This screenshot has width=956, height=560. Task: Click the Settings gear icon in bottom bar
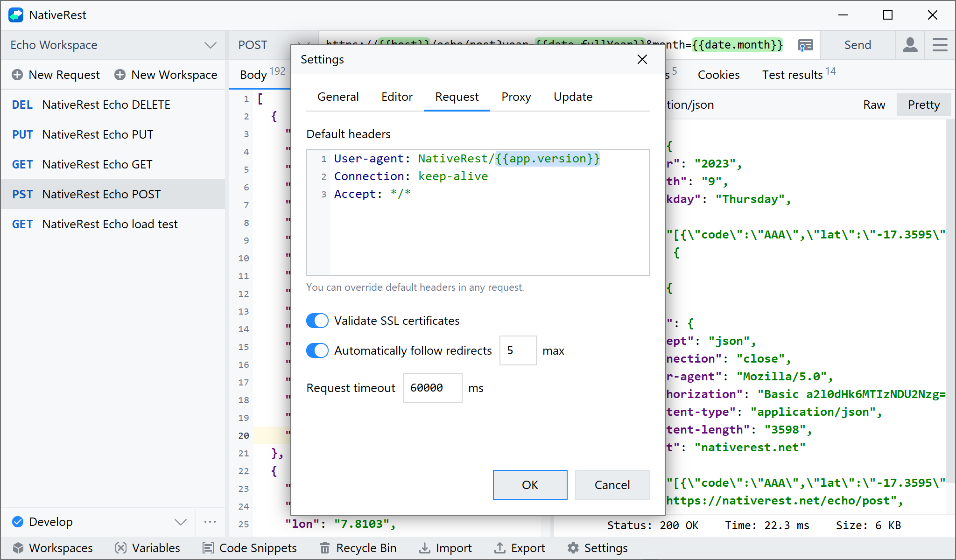coord(573,548)
